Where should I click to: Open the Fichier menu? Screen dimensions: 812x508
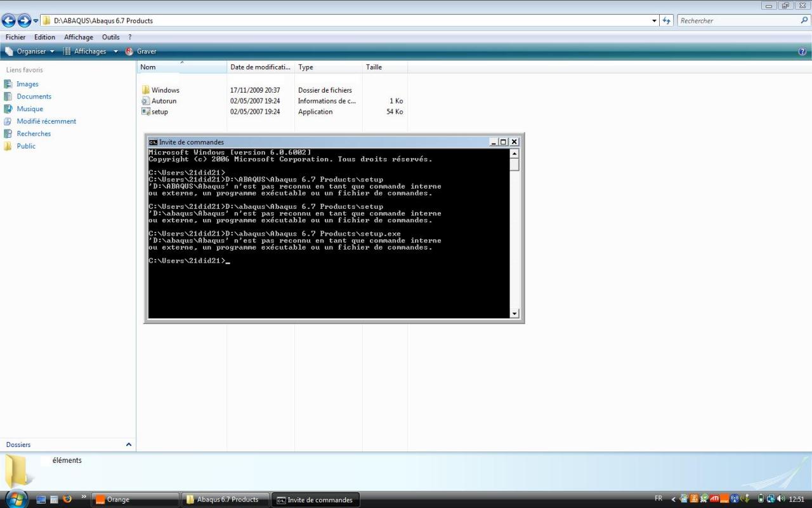[x=16, y=37]
